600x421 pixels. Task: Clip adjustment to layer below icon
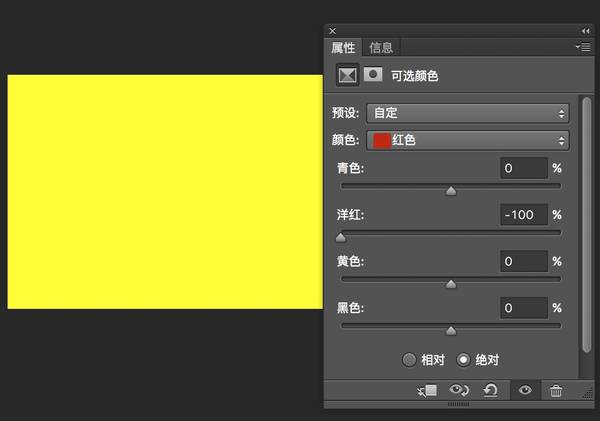(427, 391)
